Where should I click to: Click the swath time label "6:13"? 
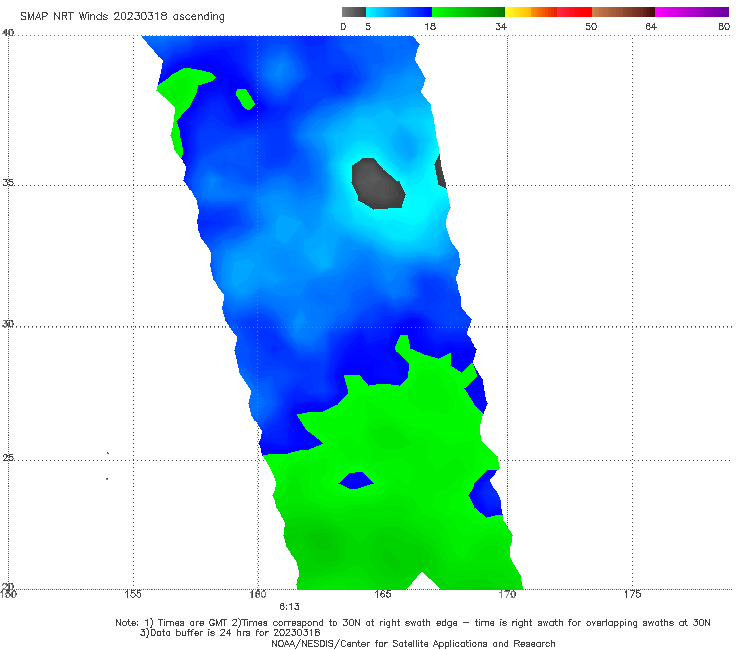point(289,607)
